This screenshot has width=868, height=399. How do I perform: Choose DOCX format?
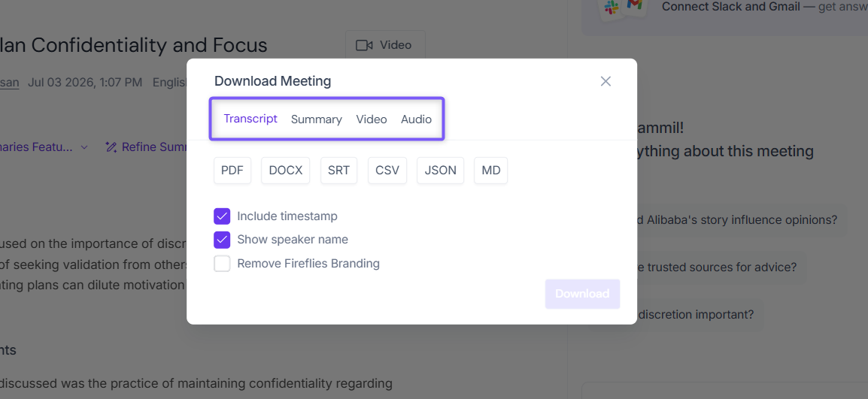click(x=286, y=171)
